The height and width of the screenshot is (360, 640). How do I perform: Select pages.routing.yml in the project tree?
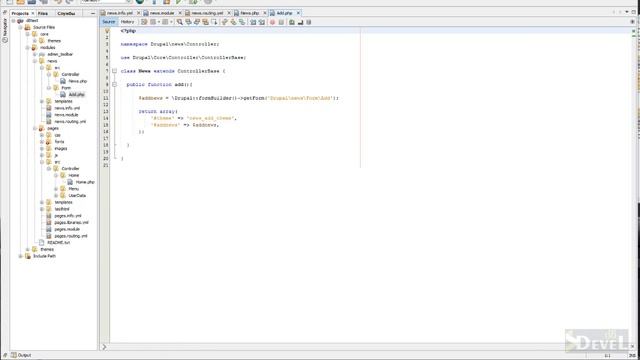pyautogui.click(x=71, y=236)
